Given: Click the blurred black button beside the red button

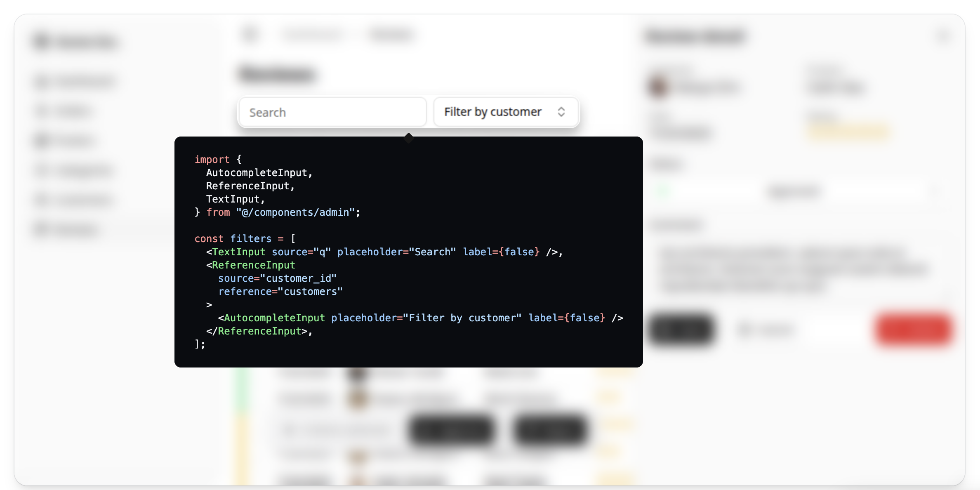Looking at the screenshot, I should tap(681, 329).
